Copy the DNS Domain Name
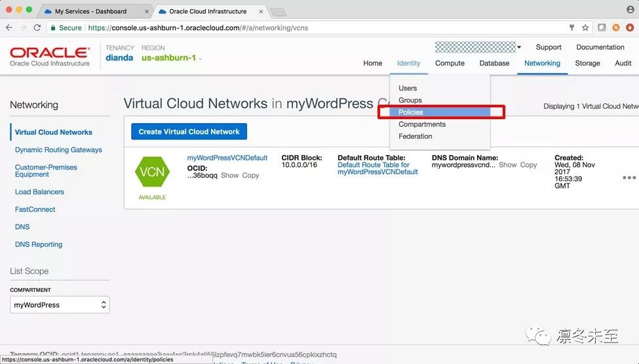This screenshot has height=364, width=639. [x=528, y=164]
